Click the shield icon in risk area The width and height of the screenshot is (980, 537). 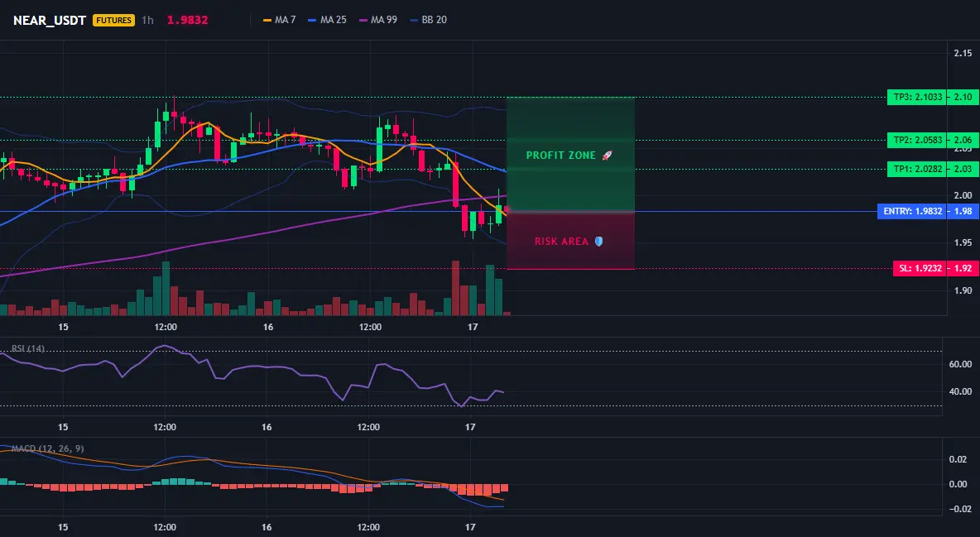598,242
